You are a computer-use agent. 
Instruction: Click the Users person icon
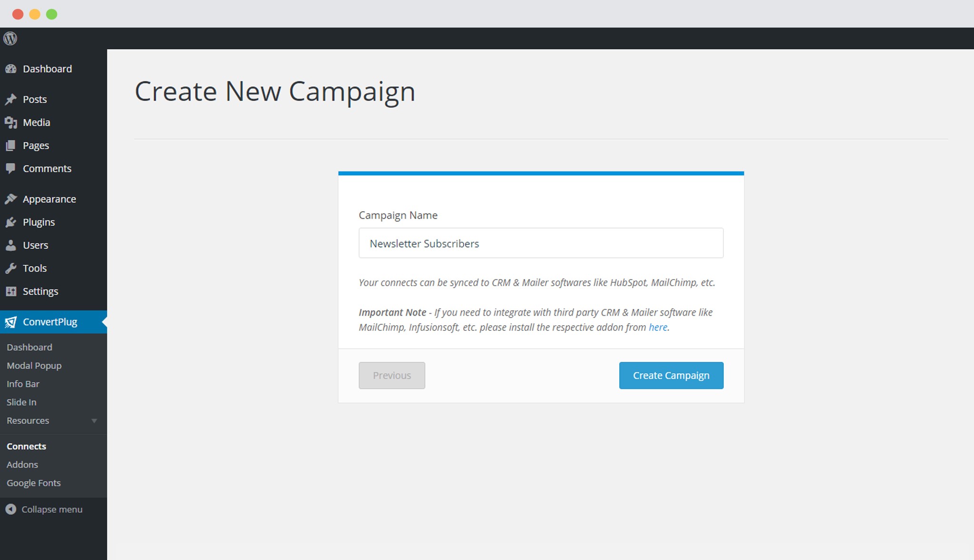[x=10, y=245]
